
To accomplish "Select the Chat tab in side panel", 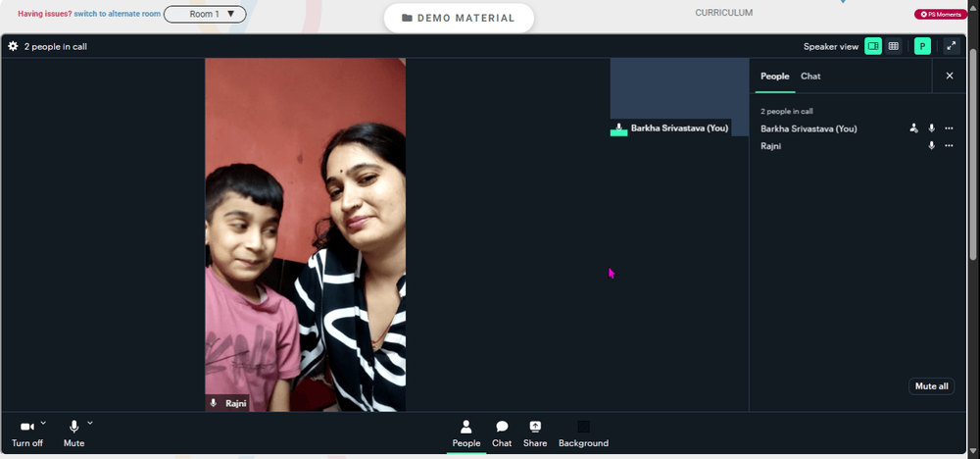I will 810,76.
